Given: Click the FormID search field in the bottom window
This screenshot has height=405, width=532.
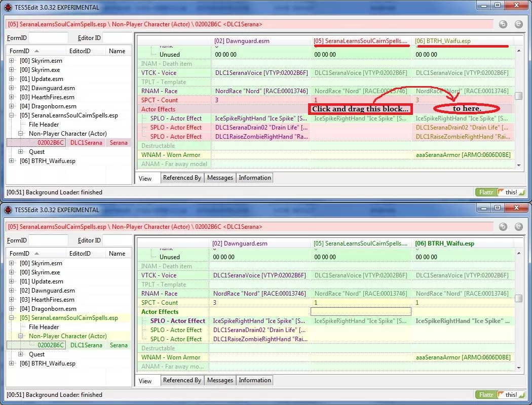Looking at the screenshot, I should 49,240.
